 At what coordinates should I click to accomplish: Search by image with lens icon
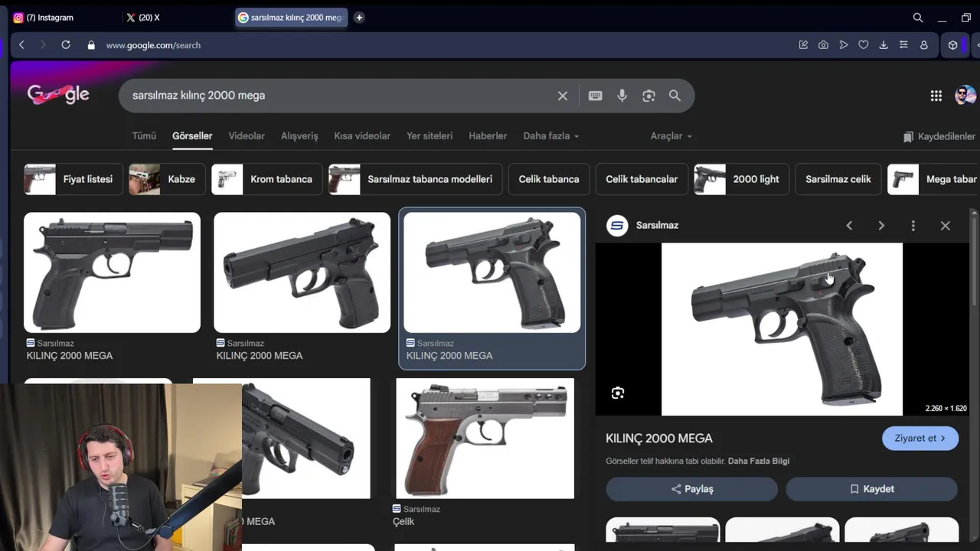click(x=648, y=96)
